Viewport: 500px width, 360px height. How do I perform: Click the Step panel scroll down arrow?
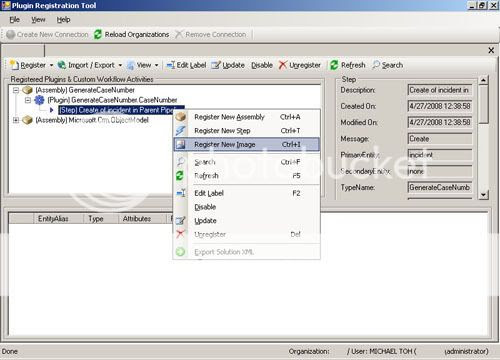point(483,195)
